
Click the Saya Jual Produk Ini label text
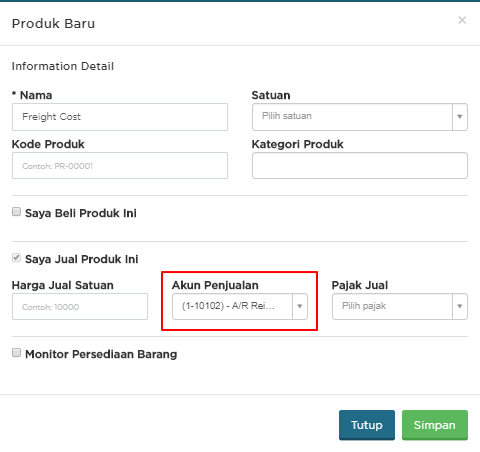(x=82, y=259)
